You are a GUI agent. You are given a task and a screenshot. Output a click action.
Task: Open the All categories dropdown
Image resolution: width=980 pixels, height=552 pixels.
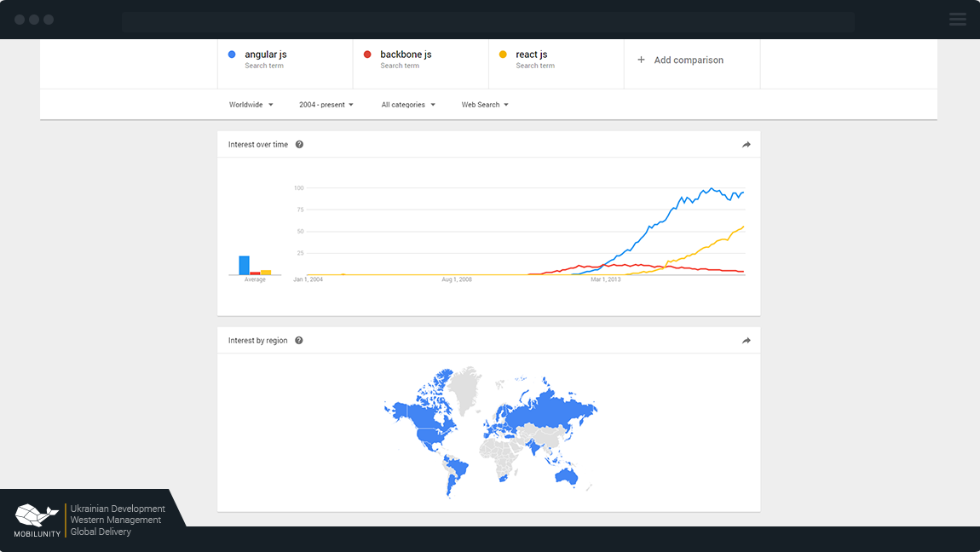coord(408,105)
